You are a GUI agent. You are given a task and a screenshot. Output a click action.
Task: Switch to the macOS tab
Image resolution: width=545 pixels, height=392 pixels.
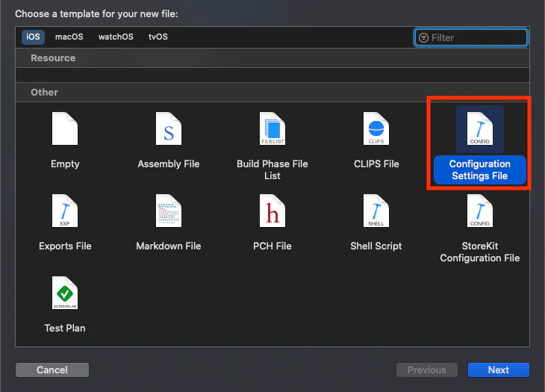pyautogui.click(x=69, y=37)
